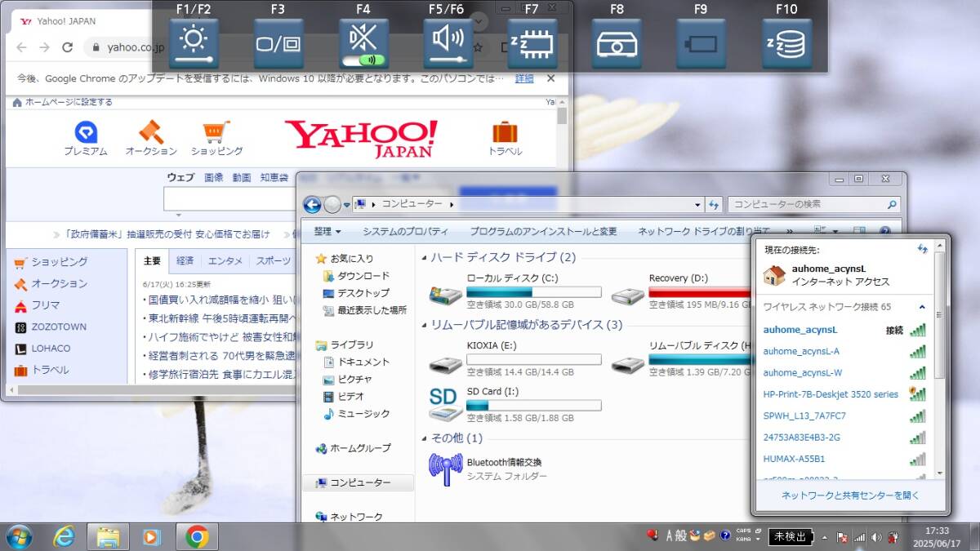Open プレミアム icon on Yahoo
980x551 pixels.
(86, 138)
